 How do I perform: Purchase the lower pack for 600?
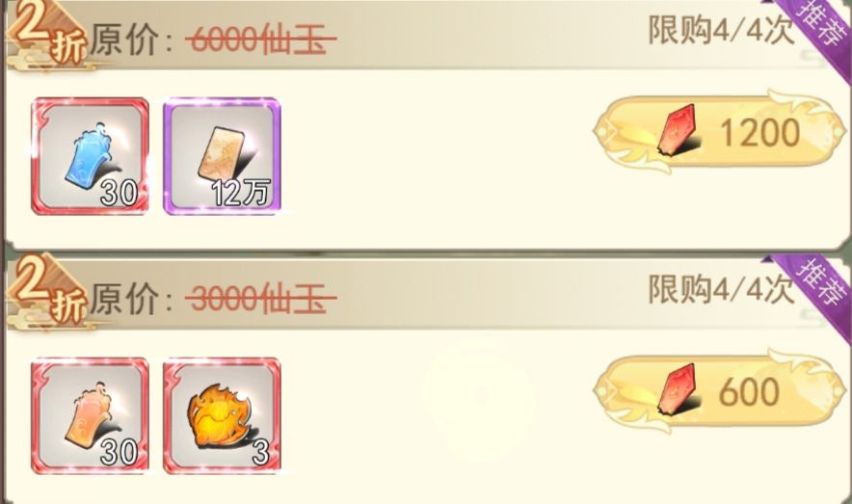pyautogui.click(x=719, y=391)
